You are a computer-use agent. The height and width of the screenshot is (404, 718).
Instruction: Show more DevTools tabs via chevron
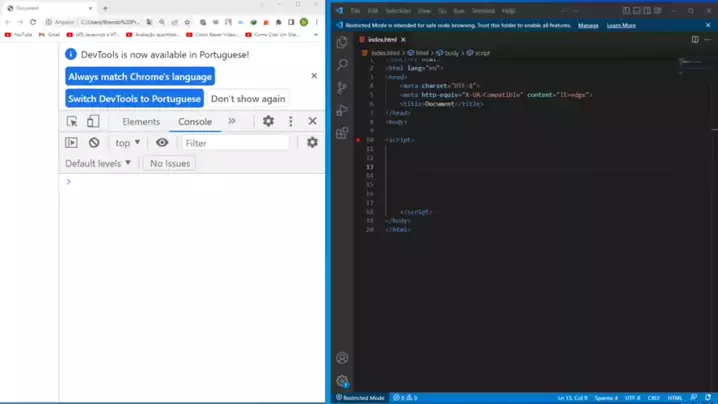pos(232,121)
